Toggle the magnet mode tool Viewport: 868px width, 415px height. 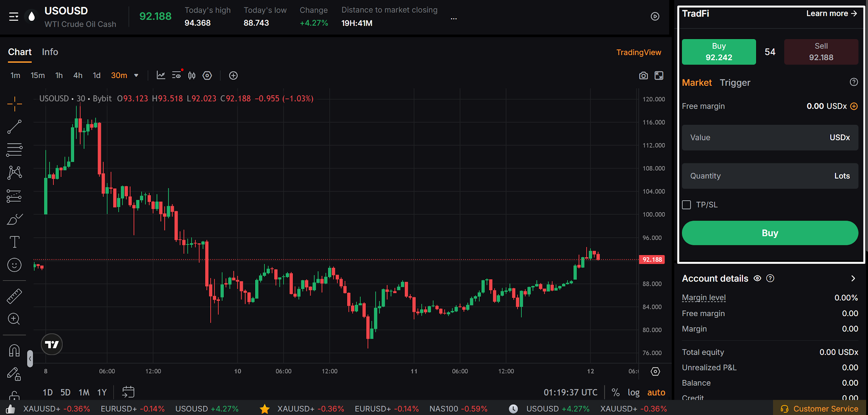[x=14, y=351]
